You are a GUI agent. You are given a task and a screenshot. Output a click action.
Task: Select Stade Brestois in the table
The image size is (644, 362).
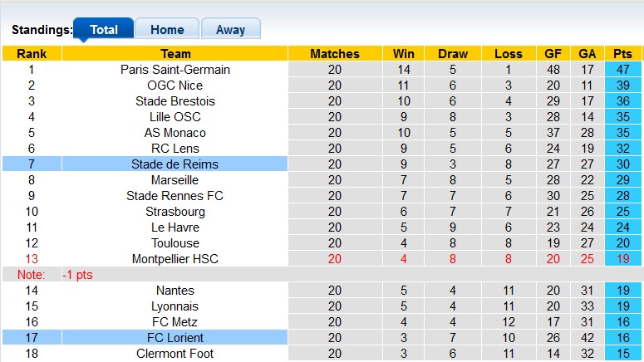tap(175, 101)
